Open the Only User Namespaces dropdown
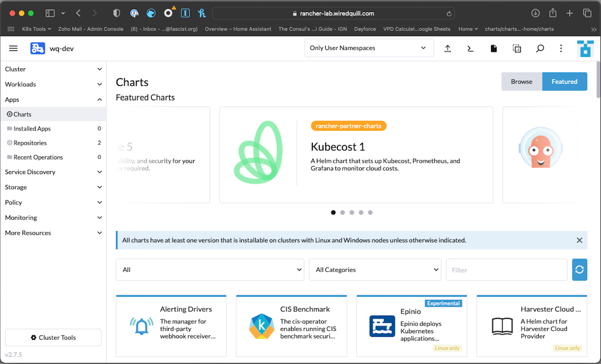The height and width of the screenshot is (364, 601). coord(369,48)
